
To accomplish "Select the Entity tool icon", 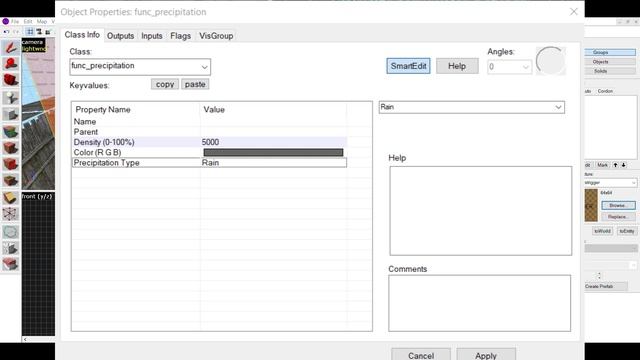I will click(x=10, y=97).
